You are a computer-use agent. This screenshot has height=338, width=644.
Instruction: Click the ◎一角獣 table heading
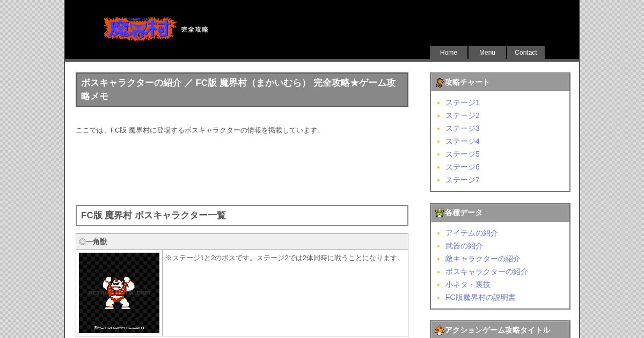[x=242, y=242]
